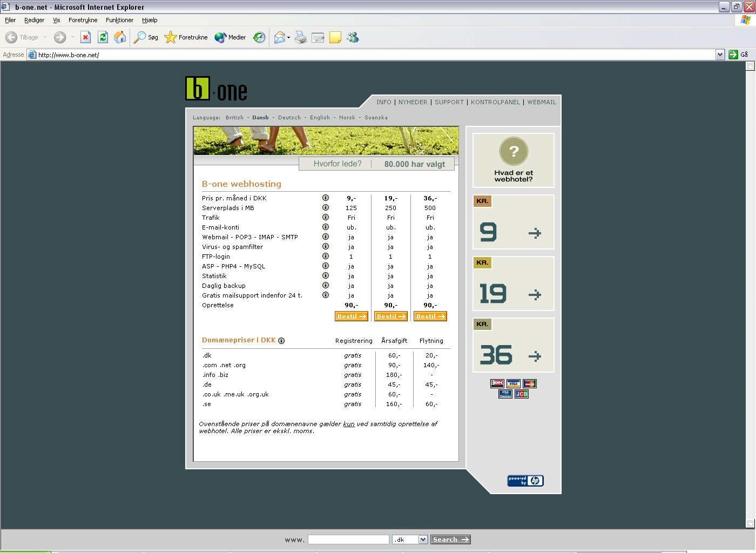Open the Medier media toolbar button
The height and width of the screenshot is (553, 756).
(230, 37)
